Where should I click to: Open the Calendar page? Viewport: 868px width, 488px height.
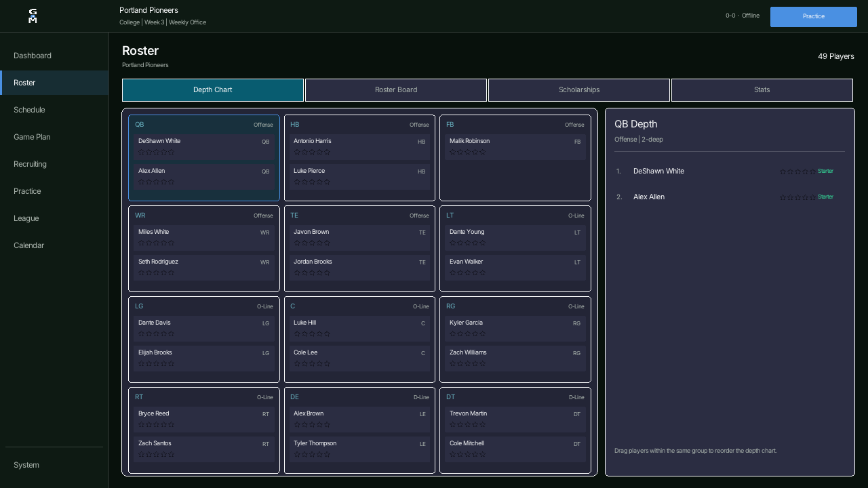pos(54,245)
